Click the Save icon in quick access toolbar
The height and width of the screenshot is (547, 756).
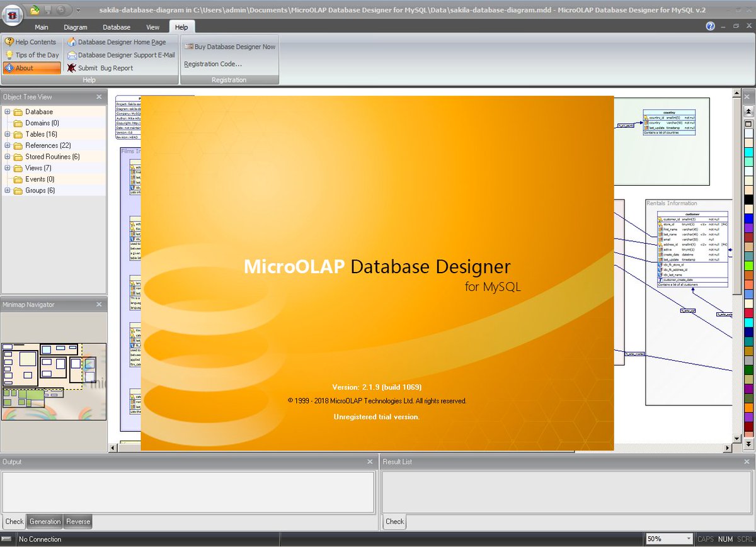point(48,9)
